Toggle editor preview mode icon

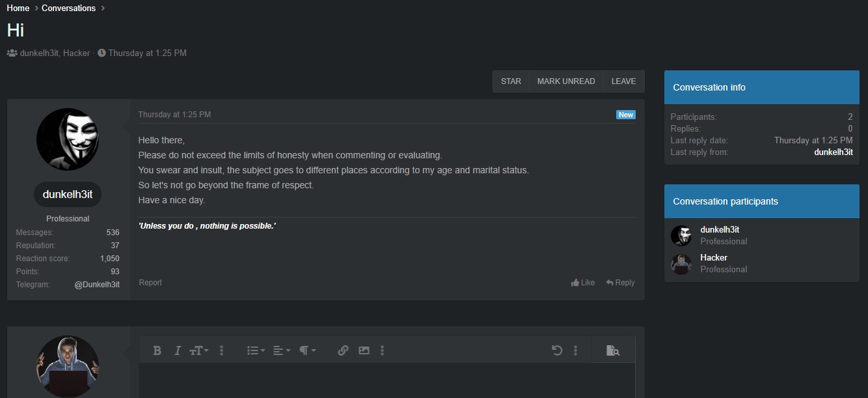tap(612, 350)
